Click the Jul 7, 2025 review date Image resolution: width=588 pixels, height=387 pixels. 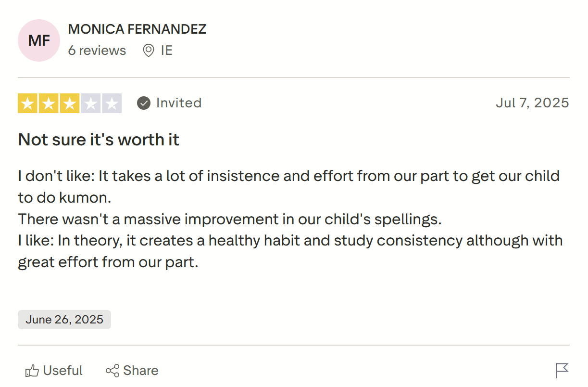532,103
